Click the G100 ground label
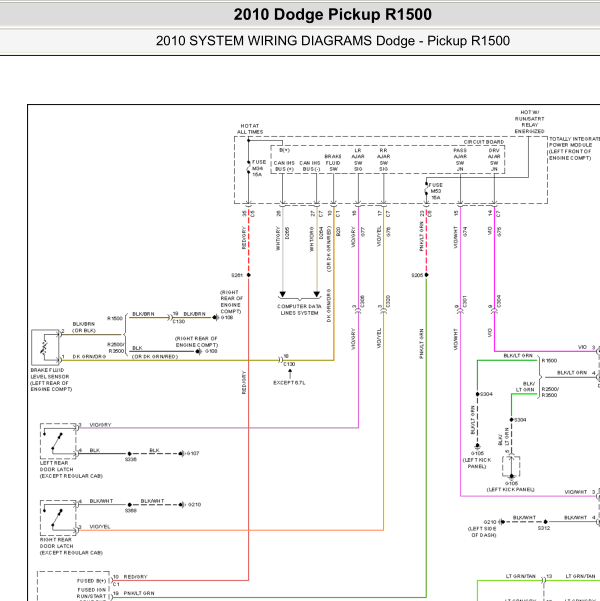Screen dimensions: 600x601 point(211,351)
